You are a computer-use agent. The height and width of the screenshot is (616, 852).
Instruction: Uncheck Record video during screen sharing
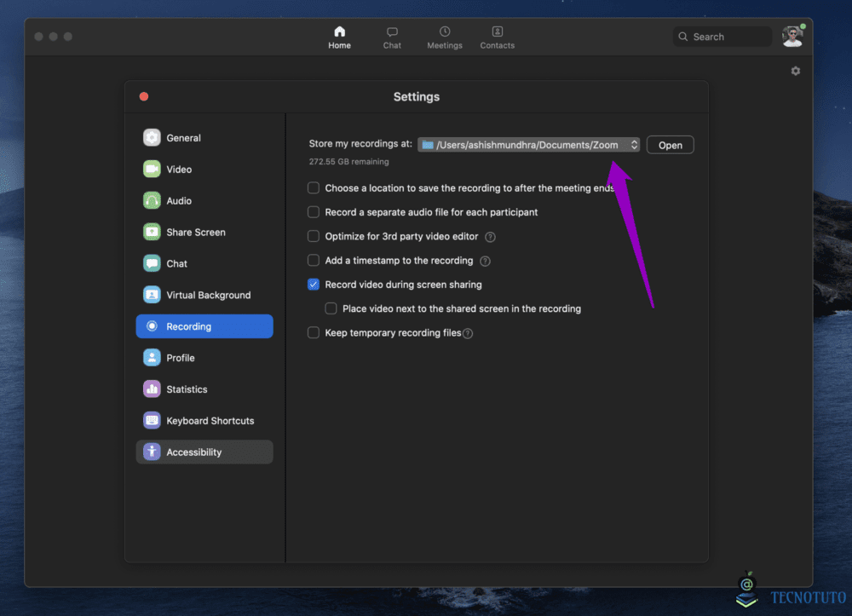(x=314, y=285)
